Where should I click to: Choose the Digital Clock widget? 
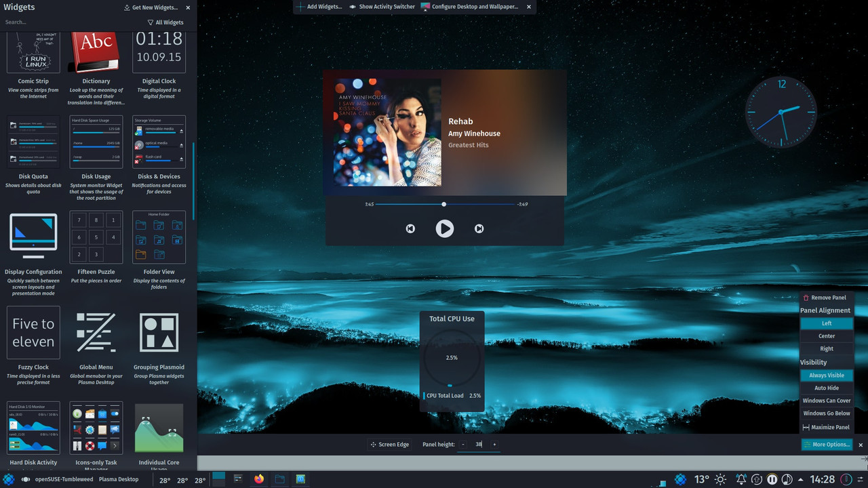[159, 66]
